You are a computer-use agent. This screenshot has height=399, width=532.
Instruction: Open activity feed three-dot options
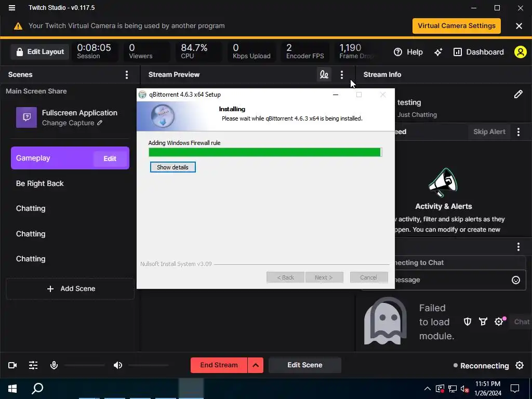click(x=518, y=131)
